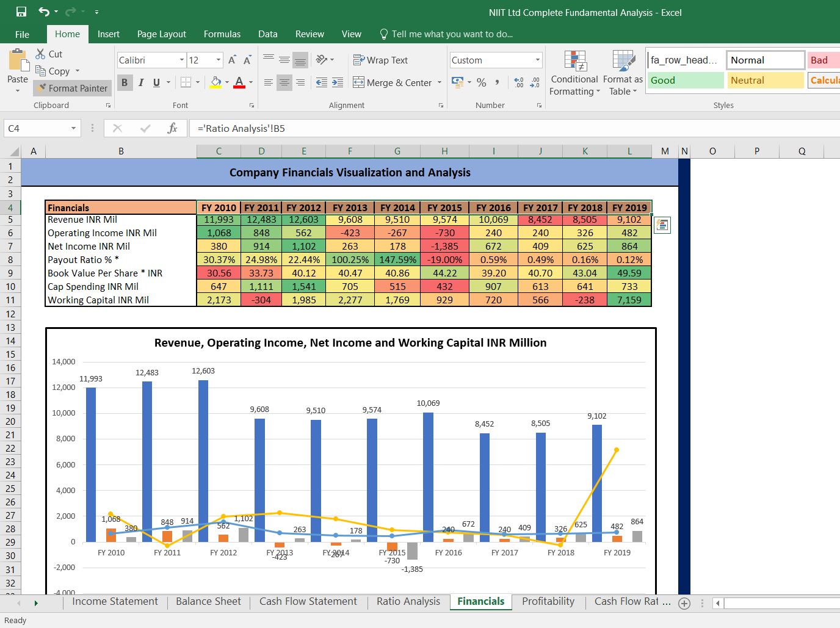
Task: Open the Page Layout ribbon tab
Action: pos(162,34)
